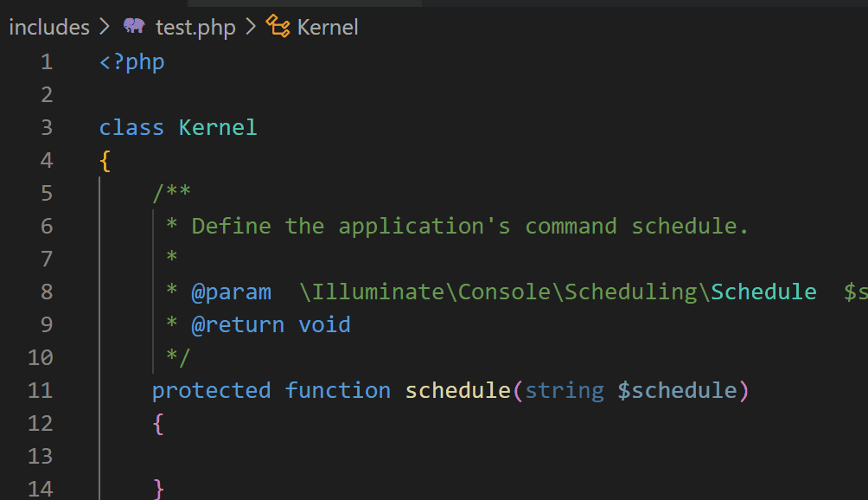The image size is (868, 500).
Task: Click line number 1 in the gutter
Action: 47,61
